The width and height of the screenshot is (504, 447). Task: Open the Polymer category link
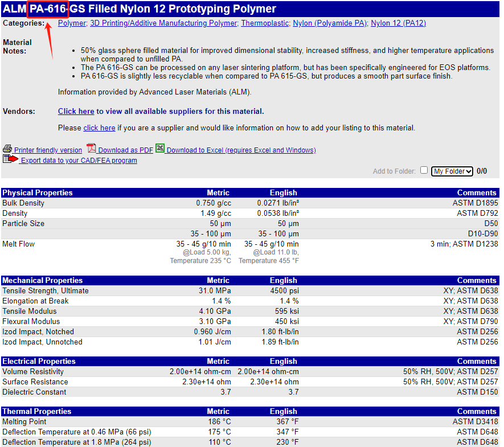(72, 23)
